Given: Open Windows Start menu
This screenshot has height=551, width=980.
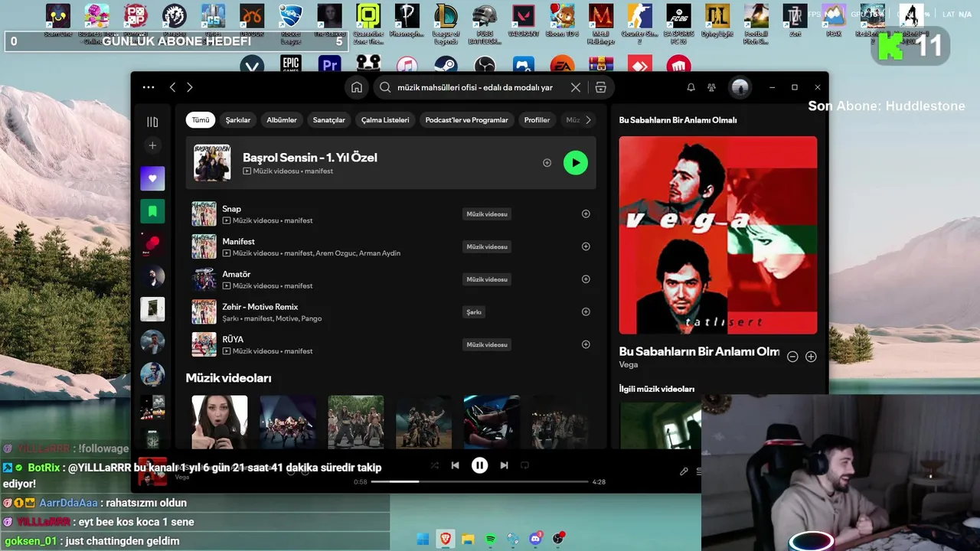Looking at the screenshot, I should tap(423, 540).
